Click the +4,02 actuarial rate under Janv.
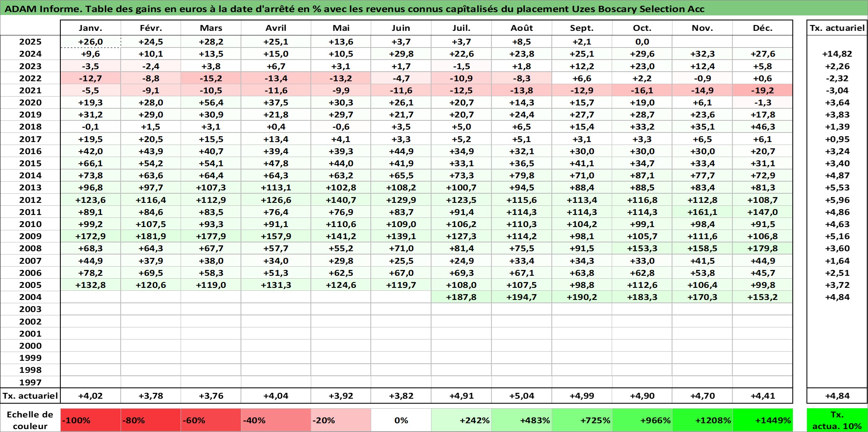 click(91, 396)
